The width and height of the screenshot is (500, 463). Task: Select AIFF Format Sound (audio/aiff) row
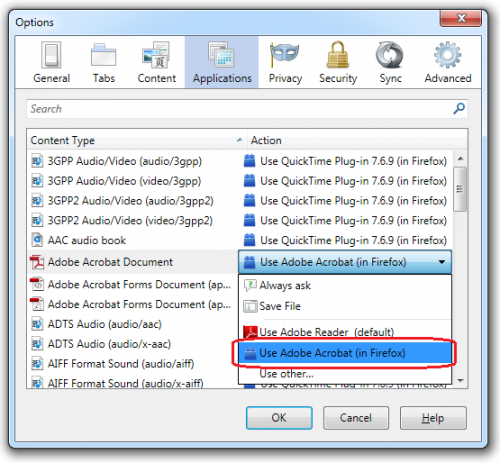(133, 364)
